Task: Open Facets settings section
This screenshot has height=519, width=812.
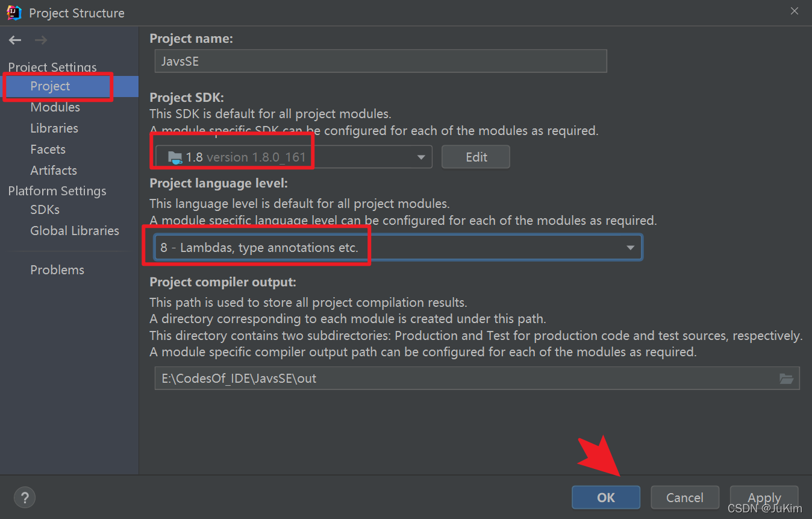Action: point(48,149)
